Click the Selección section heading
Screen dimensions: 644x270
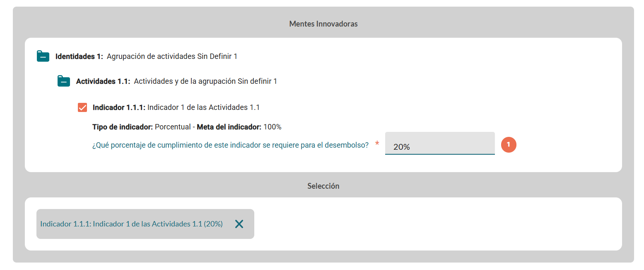point(323,186)
